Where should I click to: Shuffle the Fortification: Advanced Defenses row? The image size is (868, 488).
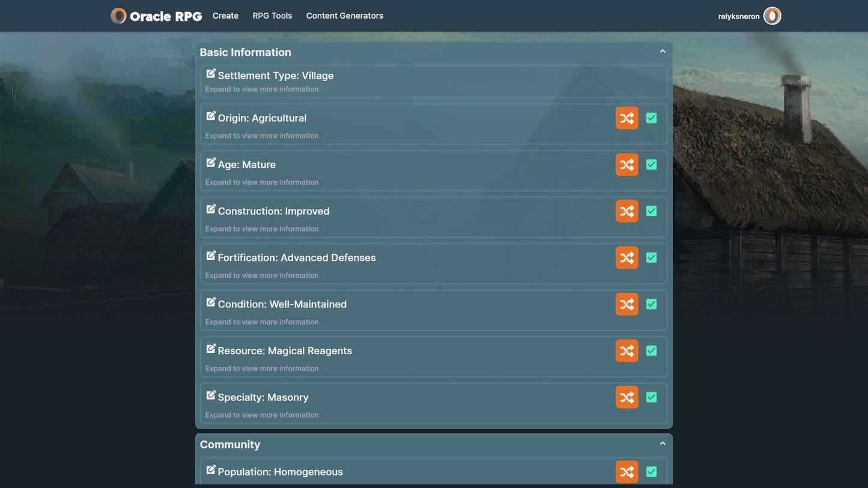627,258
